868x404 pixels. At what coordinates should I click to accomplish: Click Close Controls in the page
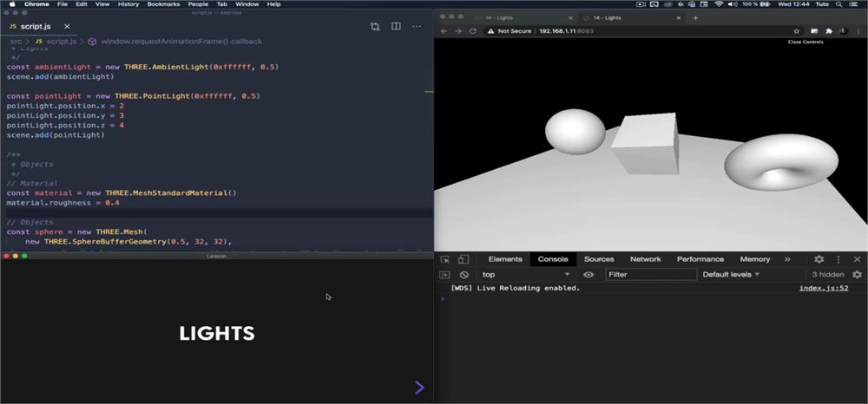pos(805,42)
